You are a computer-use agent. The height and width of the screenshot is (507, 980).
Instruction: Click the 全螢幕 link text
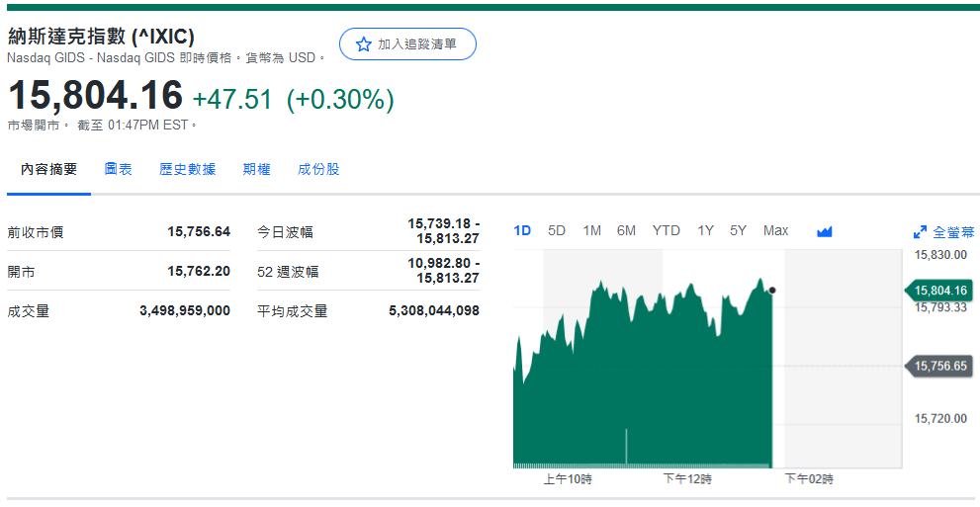click(953, 232)
